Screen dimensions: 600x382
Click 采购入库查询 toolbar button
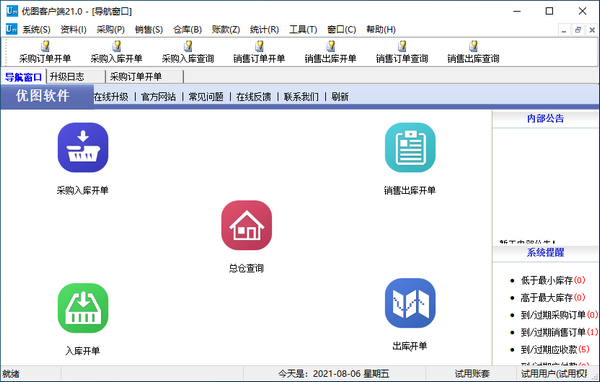coord(188,52)
